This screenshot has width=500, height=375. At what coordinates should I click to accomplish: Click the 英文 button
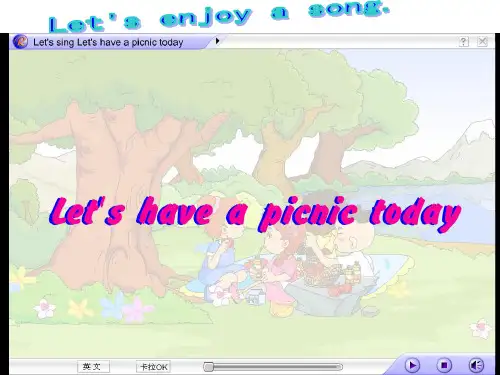[x=93, y=367]
